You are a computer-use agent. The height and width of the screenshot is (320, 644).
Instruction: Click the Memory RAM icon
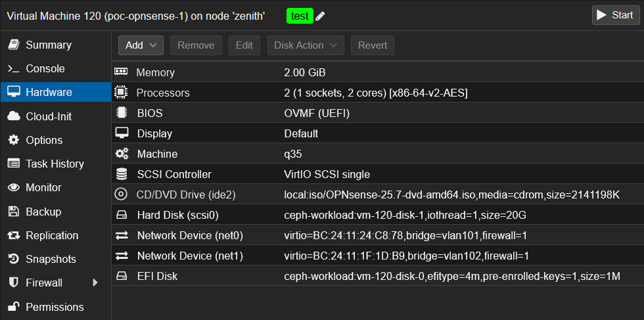pos(121,72)
